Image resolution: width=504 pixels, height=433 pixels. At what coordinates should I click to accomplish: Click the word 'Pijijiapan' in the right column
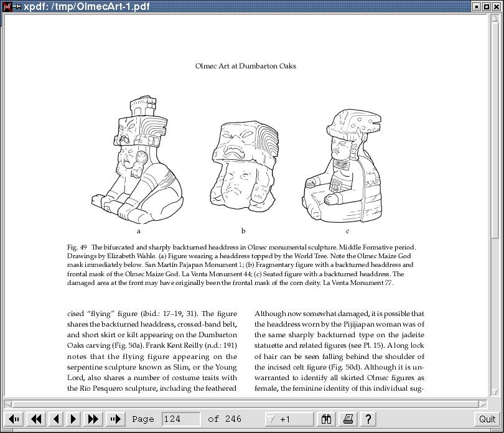tap(359, 324)
